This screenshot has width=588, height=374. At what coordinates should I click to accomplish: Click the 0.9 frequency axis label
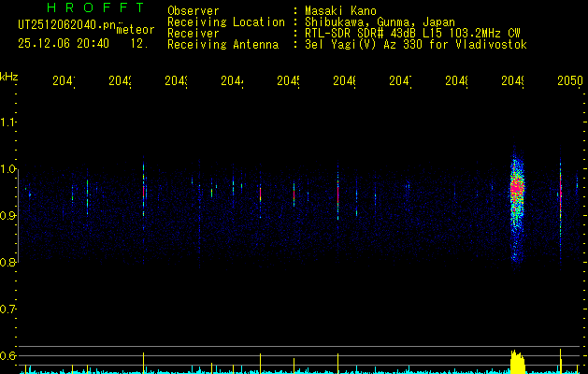tap(8, 215)
